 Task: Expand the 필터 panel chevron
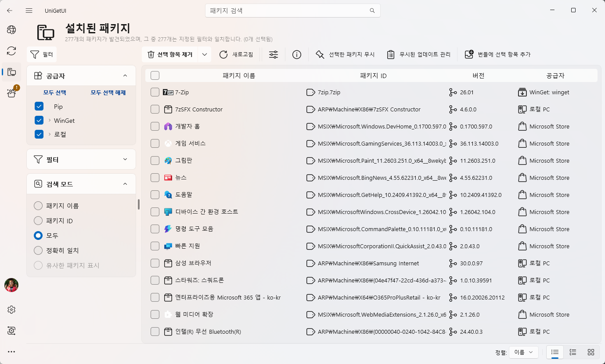(x=125, y=159)
